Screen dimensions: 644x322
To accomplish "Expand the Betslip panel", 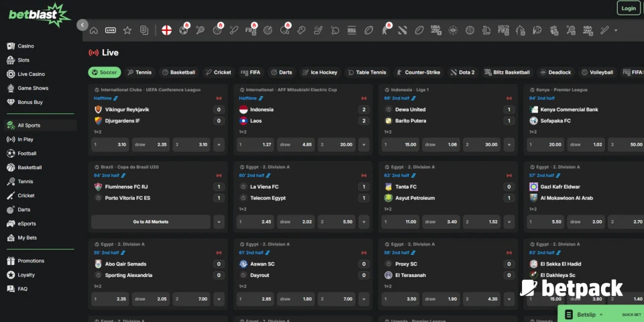I will point(586,315).
